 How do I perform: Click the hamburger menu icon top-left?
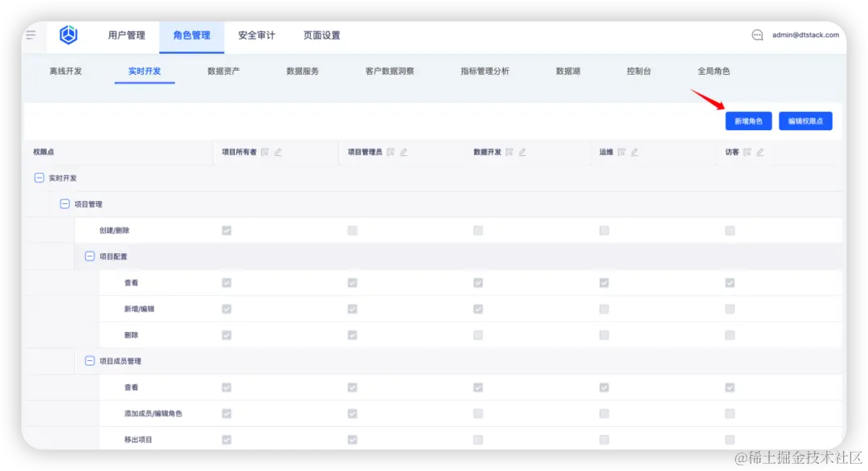coord(31,35)
